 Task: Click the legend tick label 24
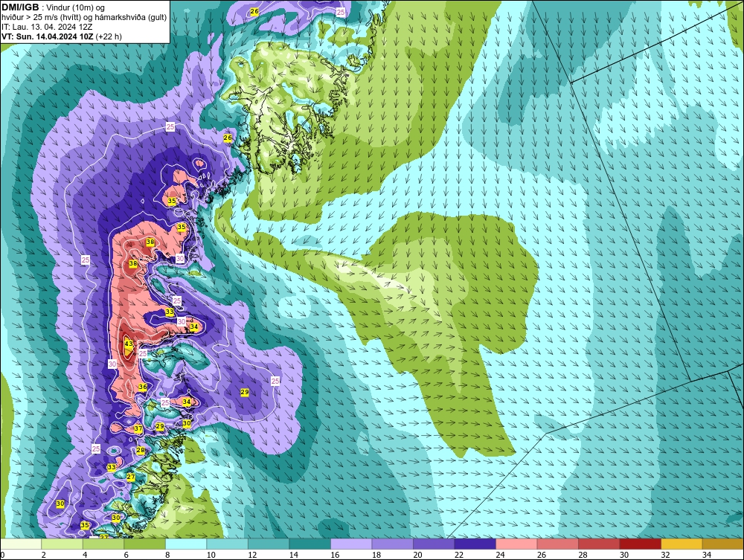(500, 555)
